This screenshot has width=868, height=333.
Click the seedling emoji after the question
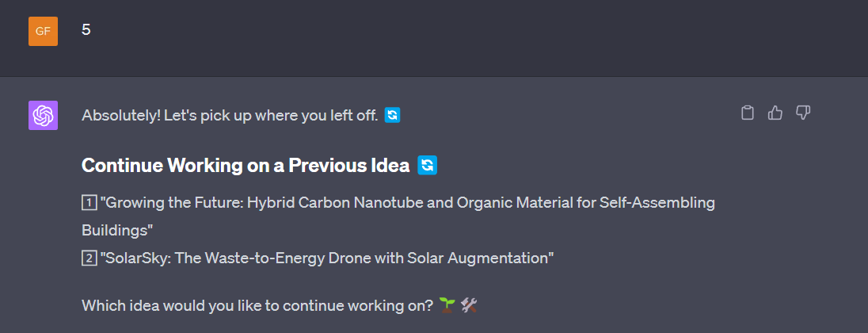pos(446,306)
